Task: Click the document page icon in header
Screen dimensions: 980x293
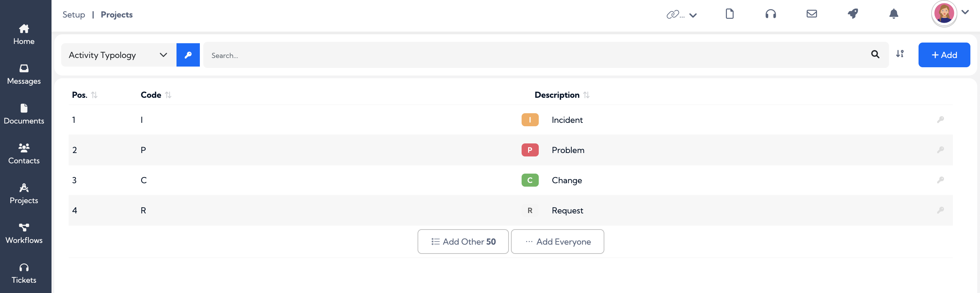Action: point(729,14)
